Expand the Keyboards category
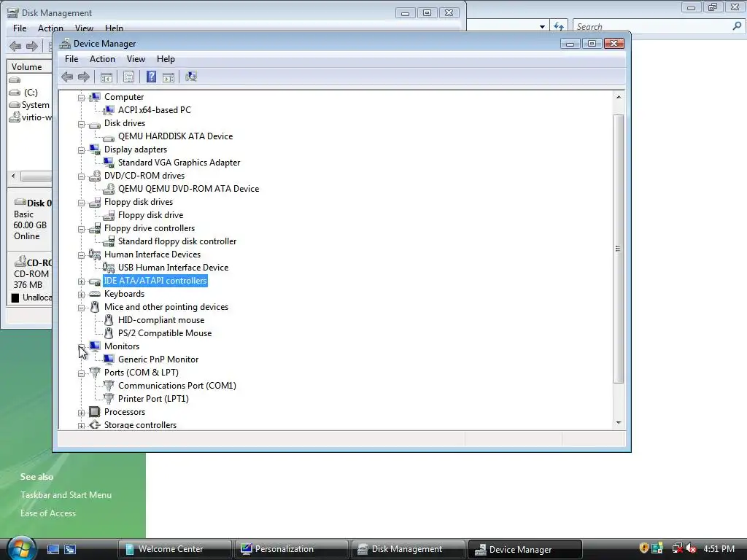 click(82, 295)
